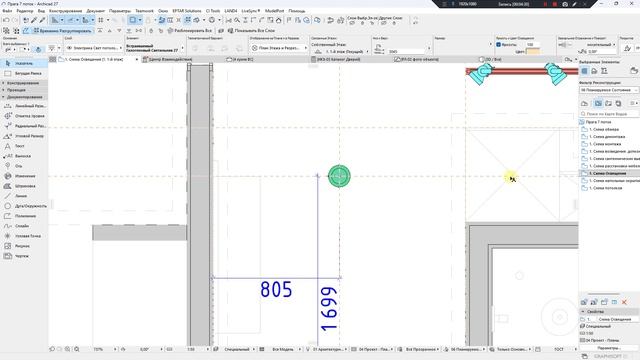Expand the Проекция toolbox group

click(x=24, y=90)
